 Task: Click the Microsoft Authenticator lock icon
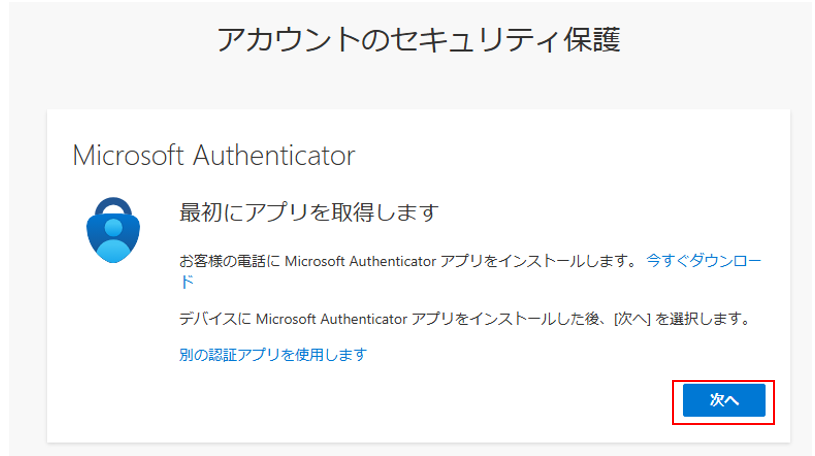pos(113,230)
